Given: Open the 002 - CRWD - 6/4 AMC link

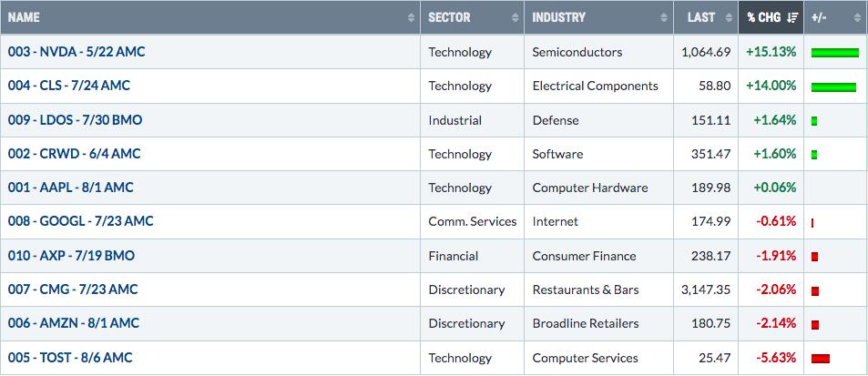Looking at the screenshot, I should [74, 154].
